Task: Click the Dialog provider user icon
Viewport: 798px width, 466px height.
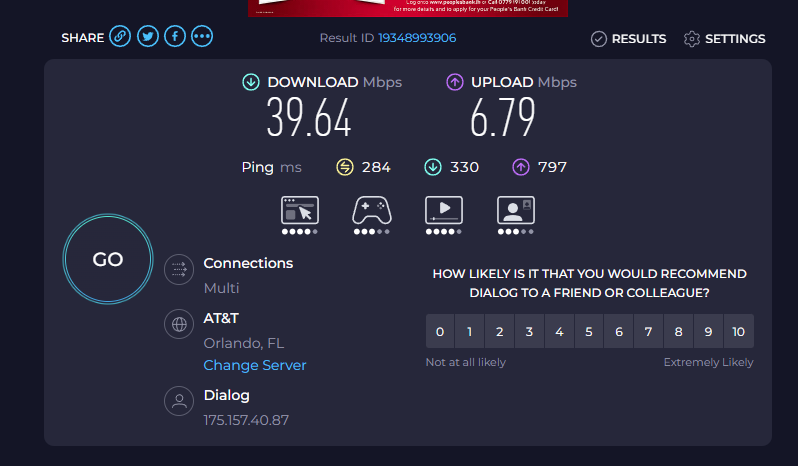Action: click(x=179, y=401)
